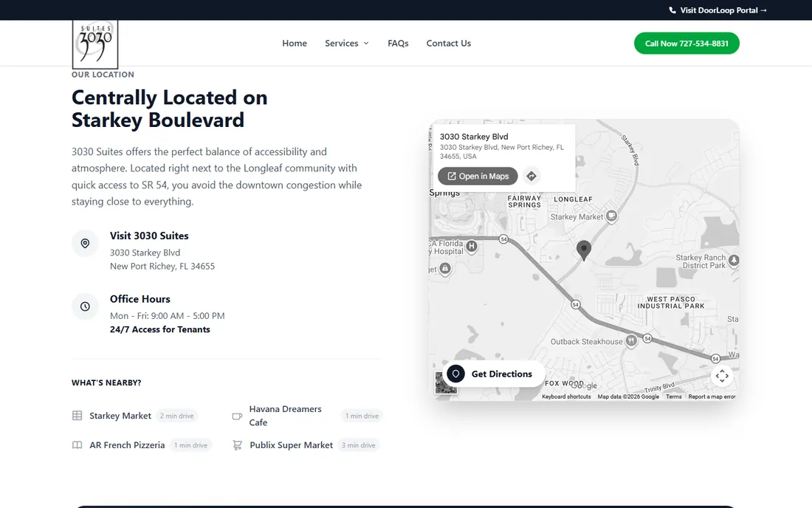Image resolution: width=812 pixels, height=508 pixels.
Task: Click the New Port Richey, FL 34655 address line
Action: coord(162,266)
